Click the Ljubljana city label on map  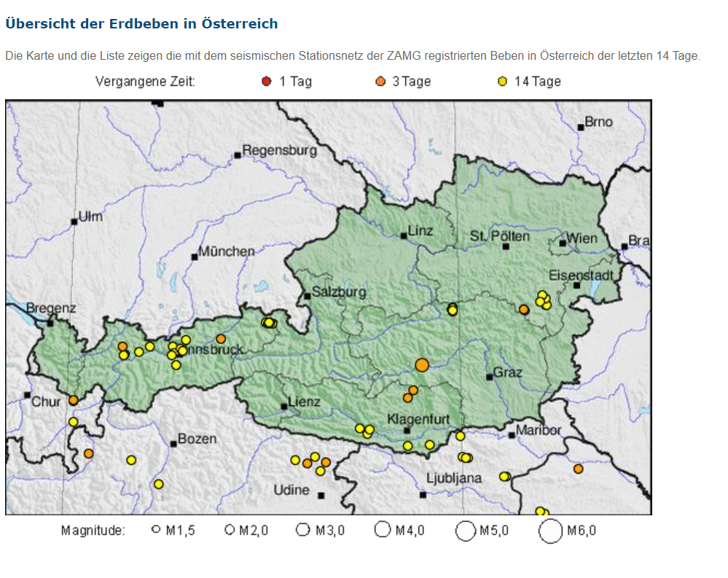pos(453,479)
